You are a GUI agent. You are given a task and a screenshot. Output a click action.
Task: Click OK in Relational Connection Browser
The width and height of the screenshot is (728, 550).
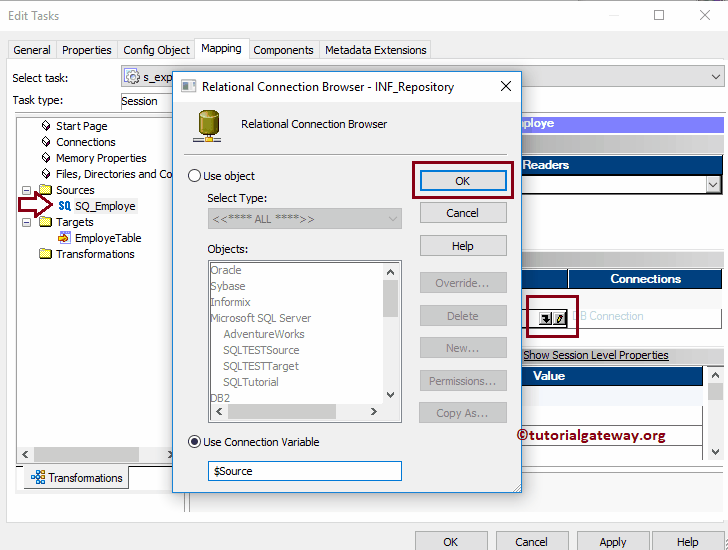click(x=463, y=181)
